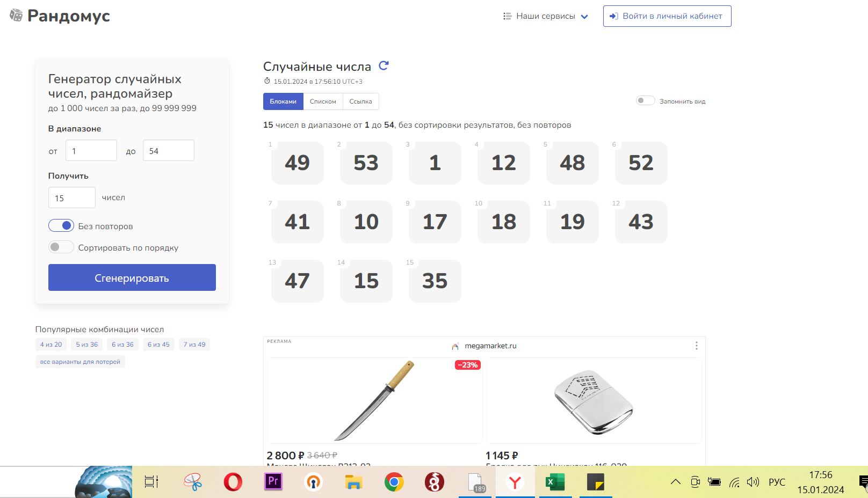868x498 pixels.
Task: Turn on the Запомнить вид switch
Action: 645,101
